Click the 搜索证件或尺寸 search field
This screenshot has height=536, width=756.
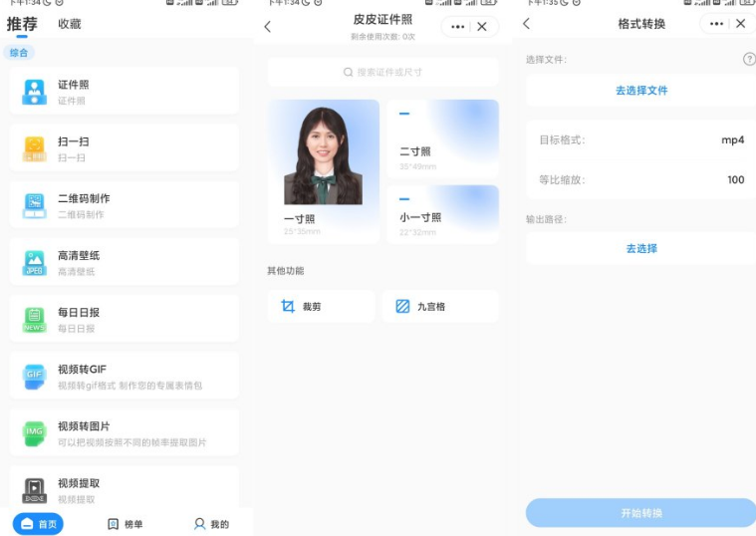click(383, 72)
